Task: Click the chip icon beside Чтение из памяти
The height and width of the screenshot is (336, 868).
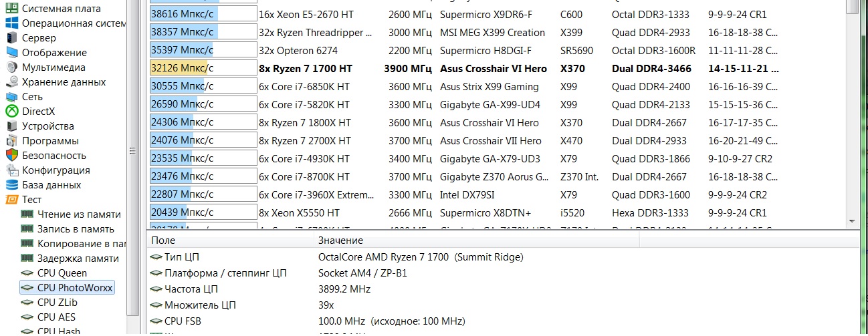Action: 27,214
